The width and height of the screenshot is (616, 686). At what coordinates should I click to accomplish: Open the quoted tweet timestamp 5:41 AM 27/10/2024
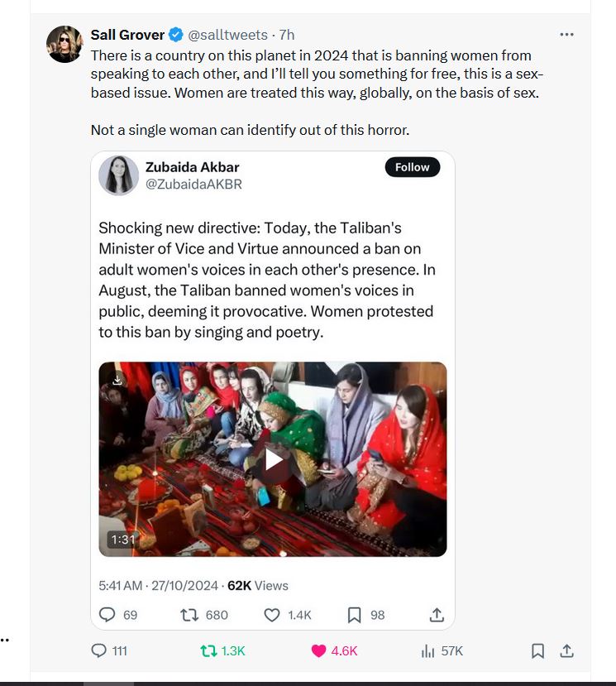[158, 585]
